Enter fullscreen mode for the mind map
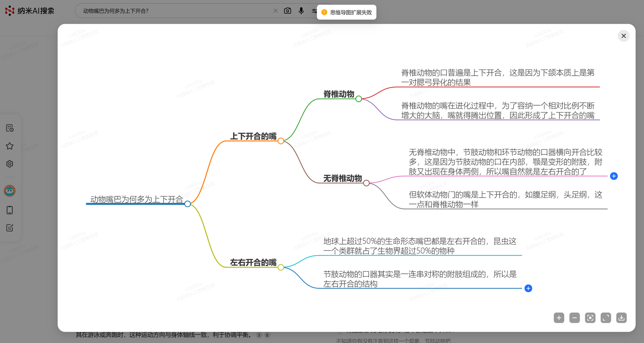The height and width of the screenshot is (343, 644). [x=606, y=318]
